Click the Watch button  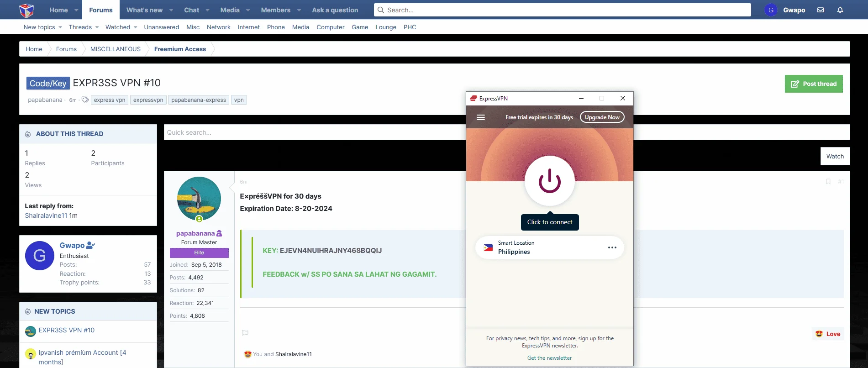click(835, 156)
